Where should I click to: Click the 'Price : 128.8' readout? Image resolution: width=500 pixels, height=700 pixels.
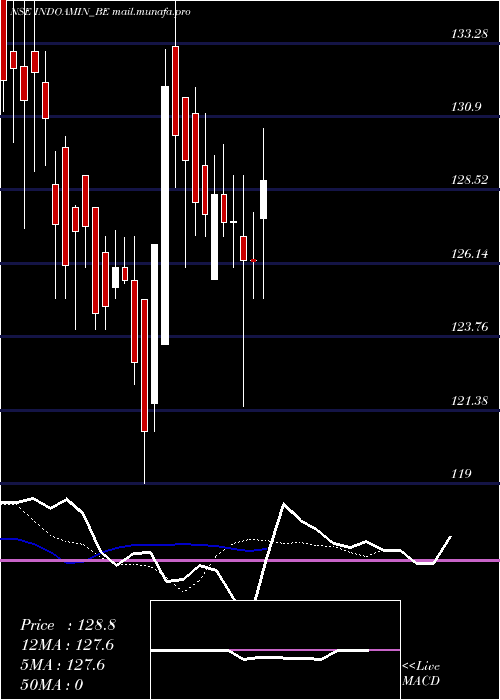tap(68, 625)
